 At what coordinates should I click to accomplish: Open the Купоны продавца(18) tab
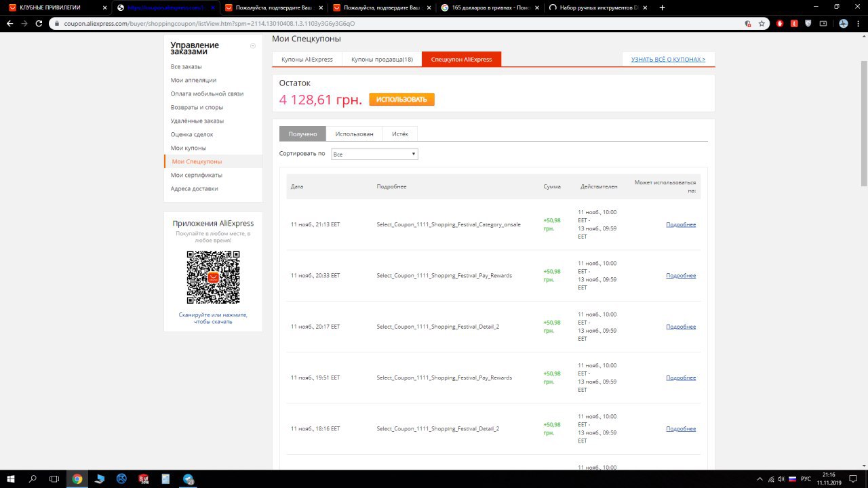[382, 59]
